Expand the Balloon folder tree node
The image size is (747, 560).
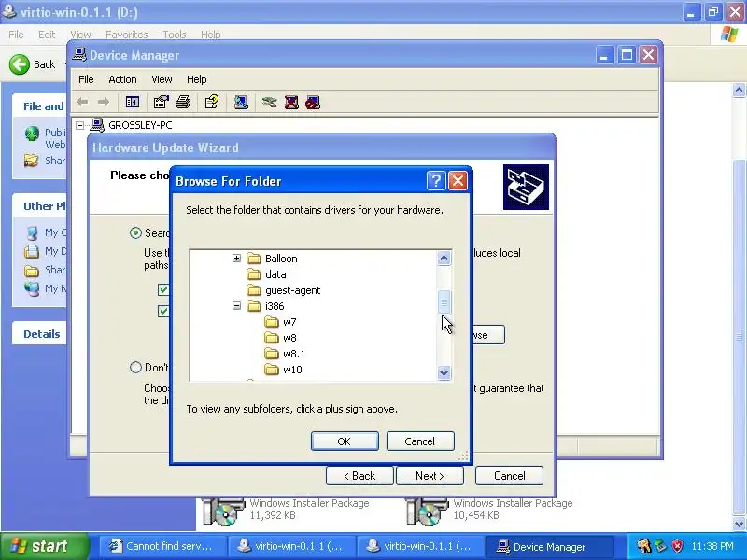pos(236,259)
